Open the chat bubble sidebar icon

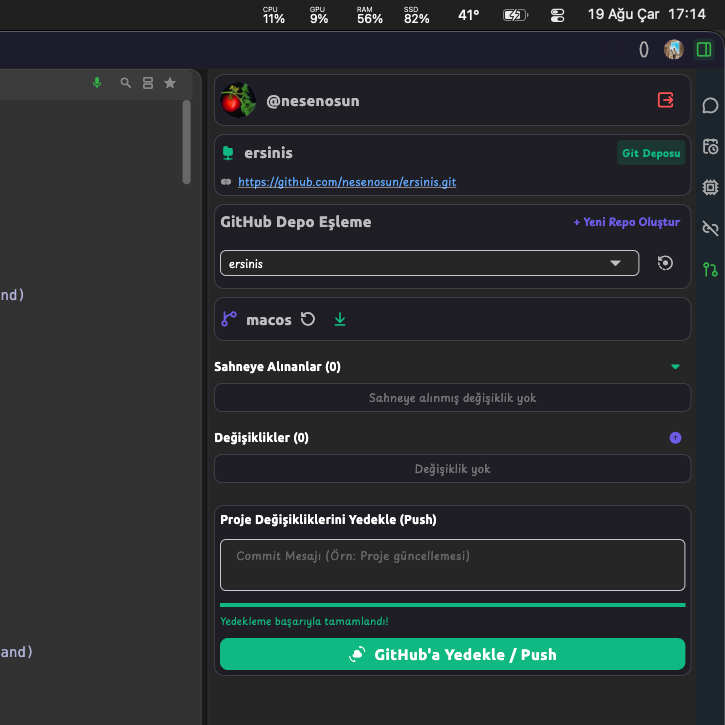(710, 106)
